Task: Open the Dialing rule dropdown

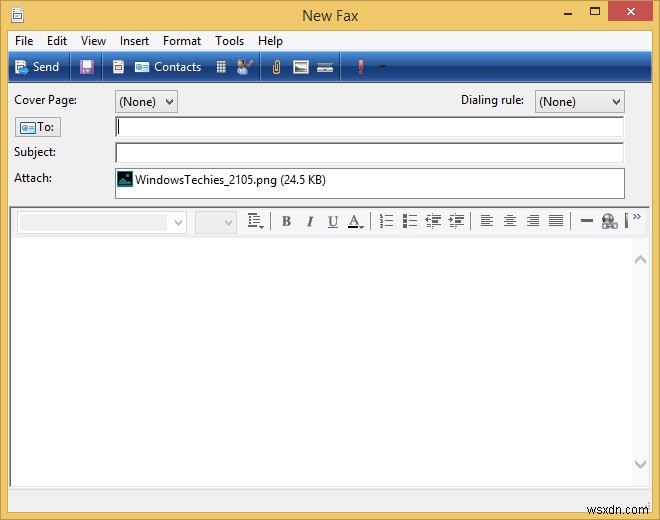Action: pos(579,101)
